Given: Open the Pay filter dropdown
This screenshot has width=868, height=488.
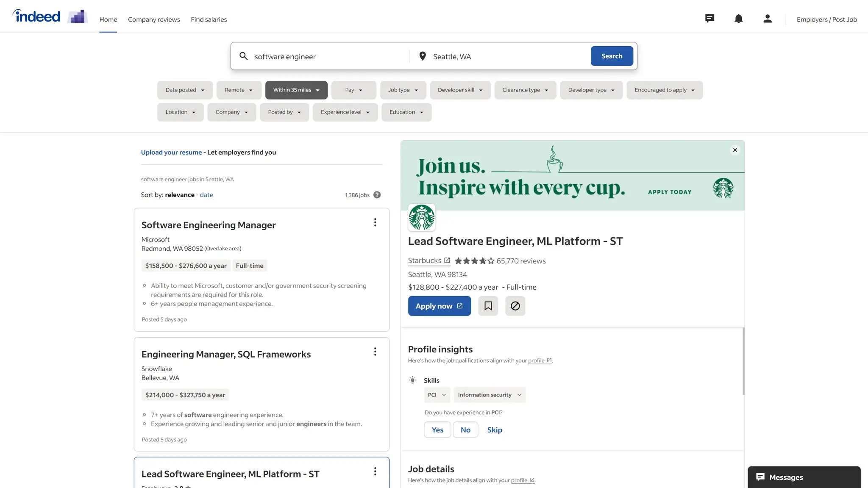Looking at the screenshot, I should 354,90.
